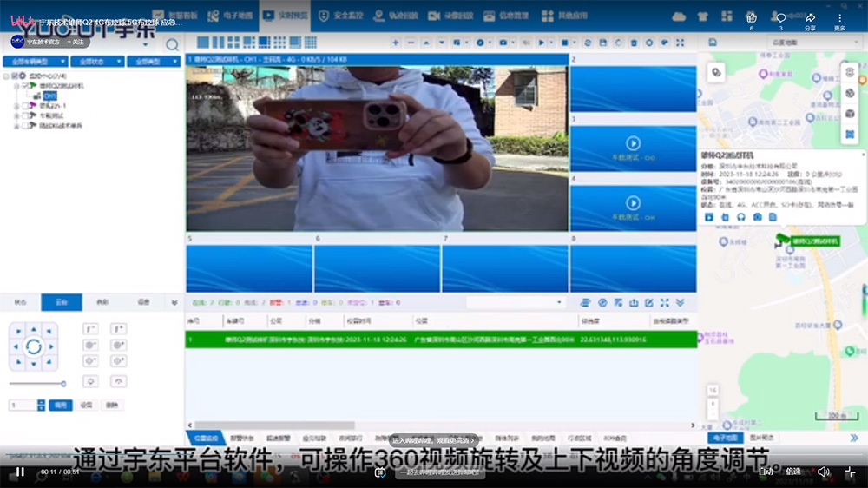The height and width of the screenshot is (488, 868).
Task: Click the search magnifier in device panel
Action: coord(172,45)
